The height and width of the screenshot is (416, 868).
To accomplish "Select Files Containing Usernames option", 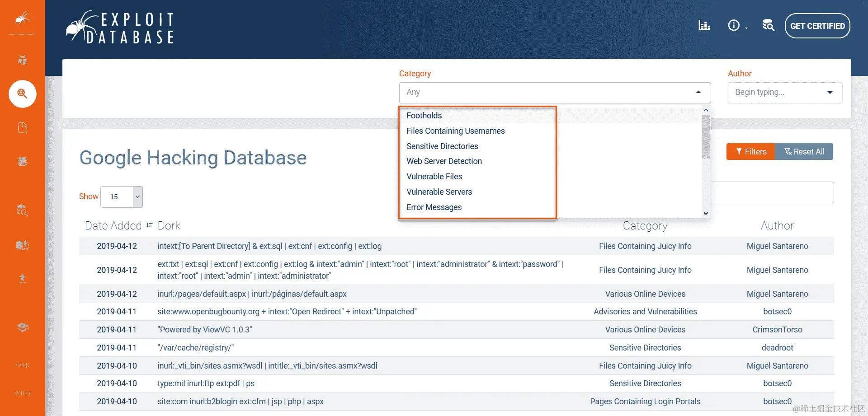I will (455, 131).
